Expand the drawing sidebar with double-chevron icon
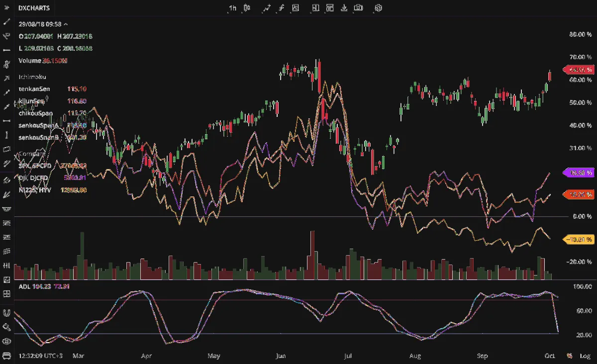 pos(6,8)
